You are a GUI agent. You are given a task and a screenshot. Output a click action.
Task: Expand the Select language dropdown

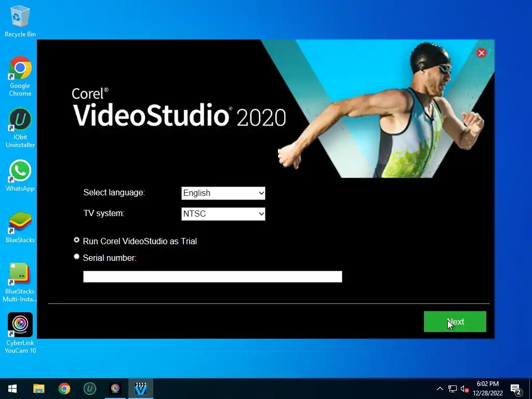[x=223, y=193]
